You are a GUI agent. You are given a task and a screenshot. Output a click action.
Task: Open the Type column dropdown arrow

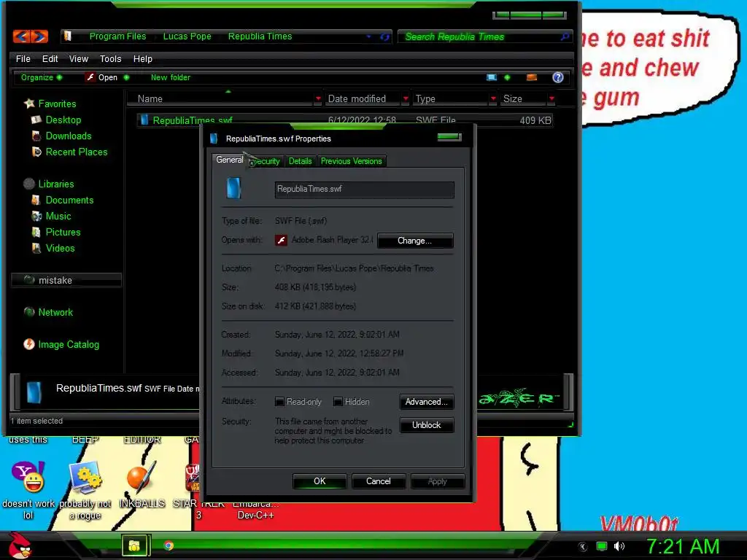[493, 98]
